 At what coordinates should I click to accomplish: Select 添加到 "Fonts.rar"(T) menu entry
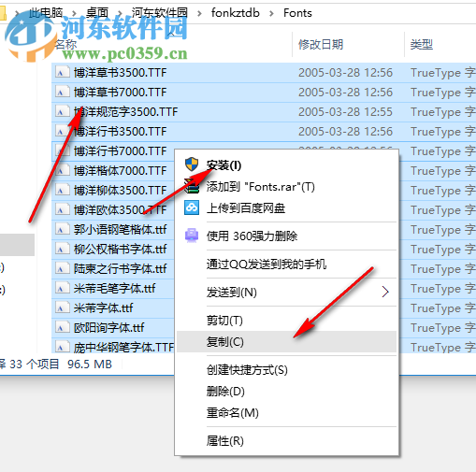point(260,187)
